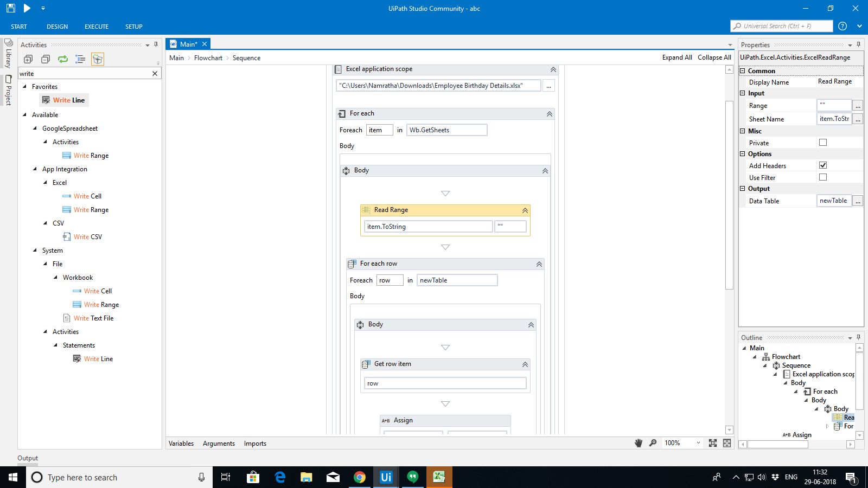This screenshot has height=488, width=868.
Task: Open Manage Packages box icon in Activities
Action: [98, 59]
